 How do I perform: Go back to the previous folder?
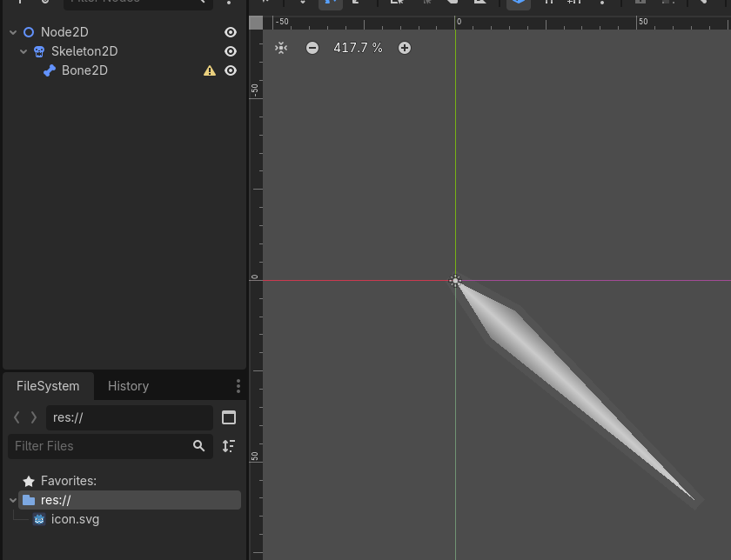[17, 417]
